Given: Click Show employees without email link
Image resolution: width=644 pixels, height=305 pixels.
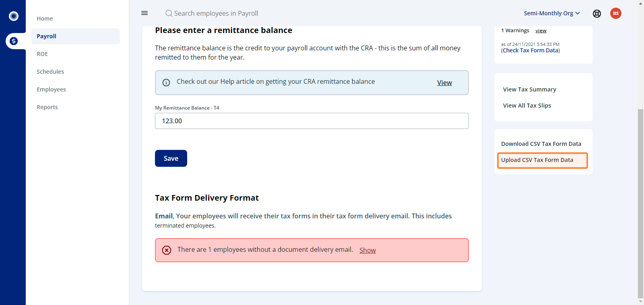Looking at the screenshot, I should 367,250.
